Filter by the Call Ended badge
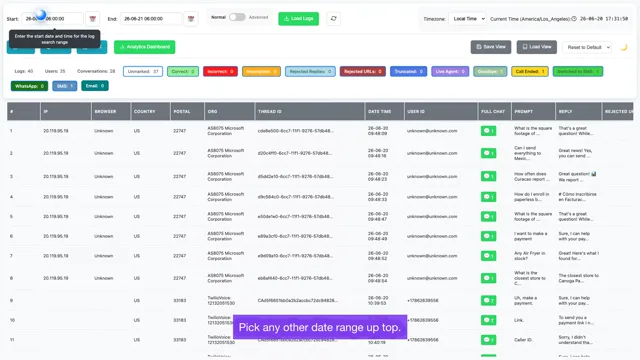 [530, 71]
